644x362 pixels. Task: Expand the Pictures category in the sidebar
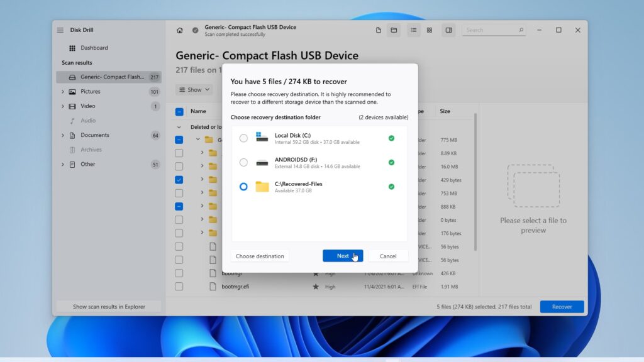point(62,91)
